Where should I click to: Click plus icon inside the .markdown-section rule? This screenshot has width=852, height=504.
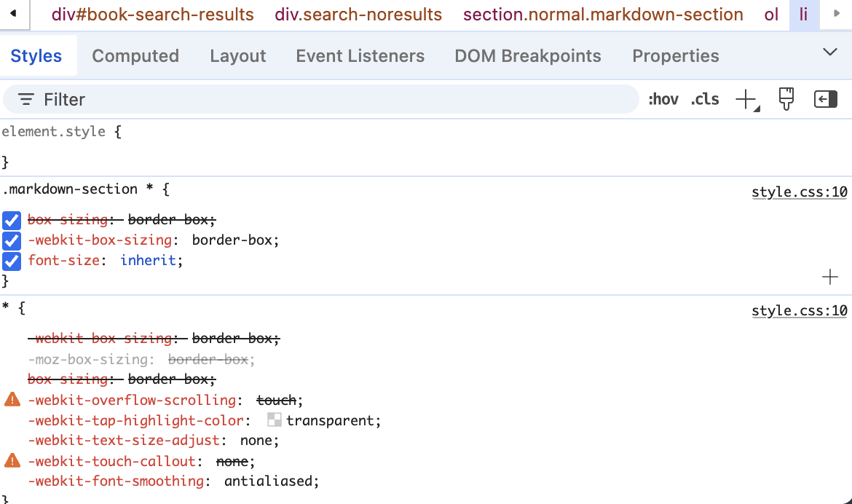coord(829,277)
